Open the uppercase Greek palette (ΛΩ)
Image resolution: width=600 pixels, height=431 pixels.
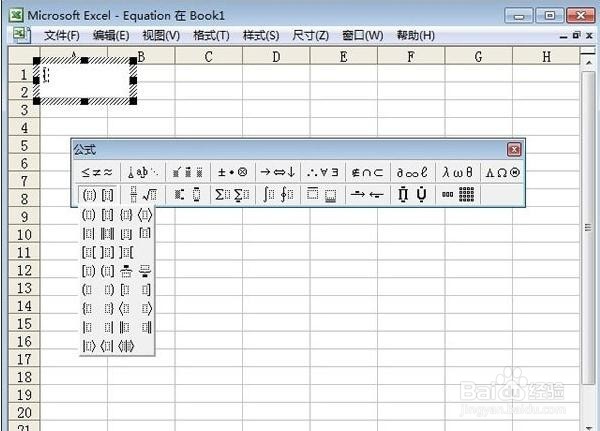click(502, 172)
